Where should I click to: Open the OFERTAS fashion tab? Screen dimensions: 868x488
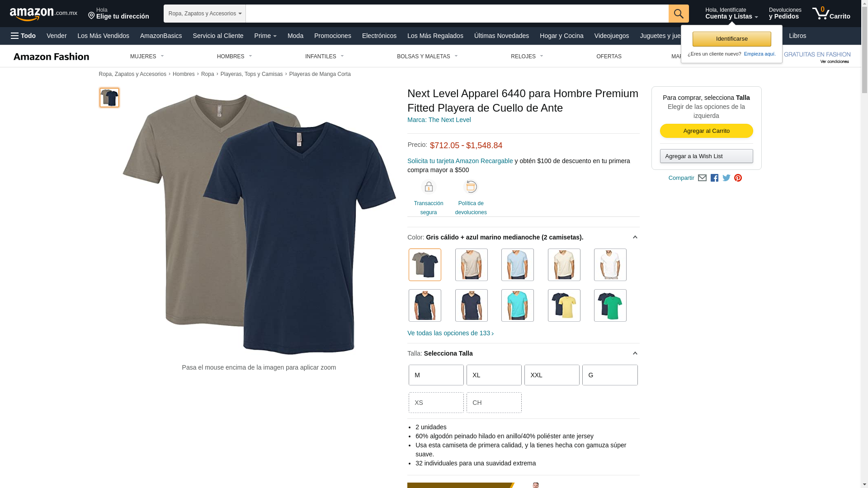point(609,56)
